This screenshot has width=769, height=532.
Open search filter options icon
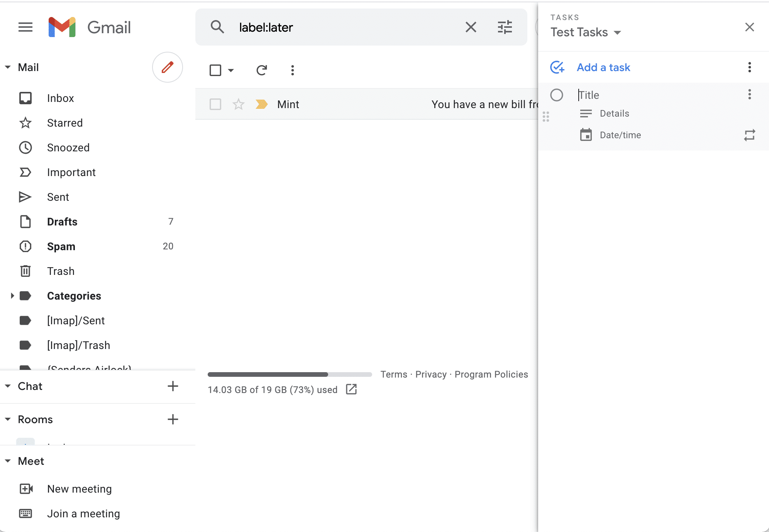point(505,27)
